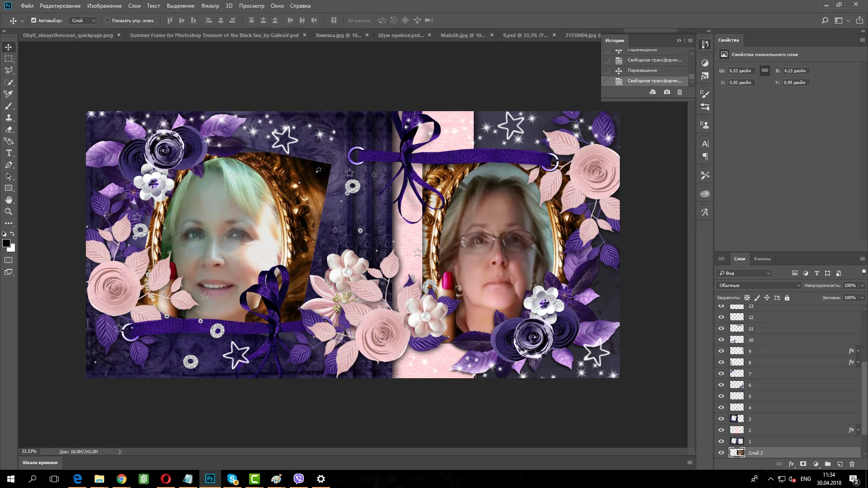
Task: Select the Text tool
Action: [x=9, y=153]
